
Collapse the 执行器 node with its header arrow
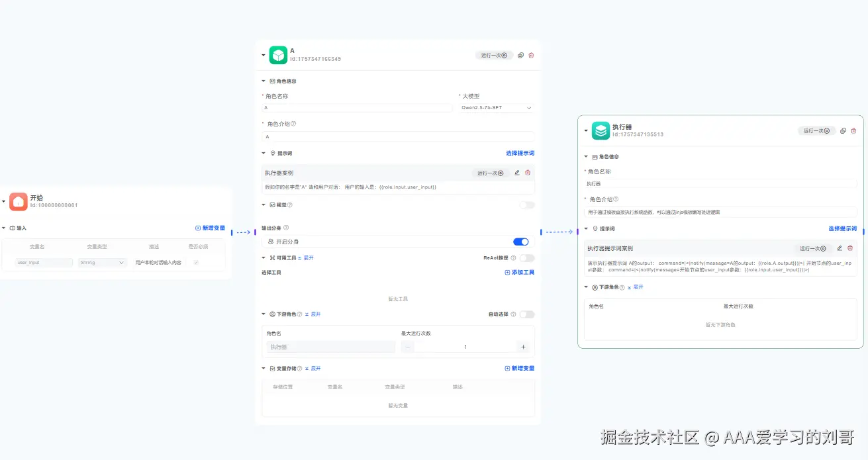tap(585, 131)
